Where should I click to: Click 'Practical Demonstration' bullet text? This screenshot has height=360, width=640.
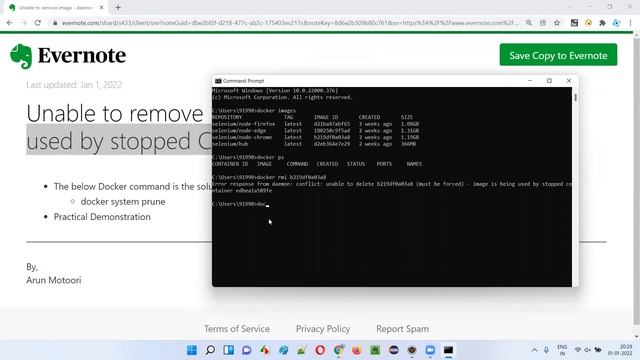click(x=102, y=217)
